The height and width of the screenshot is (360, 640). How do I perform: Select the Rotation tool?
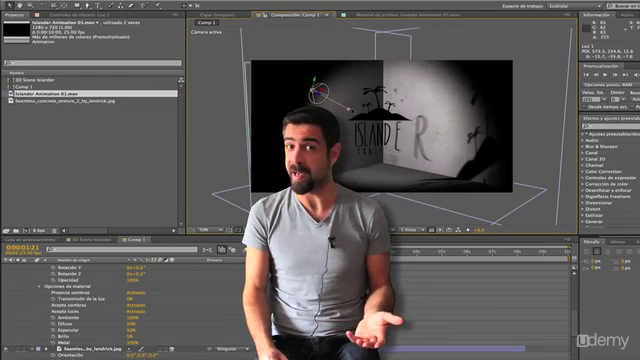point(42,5)
